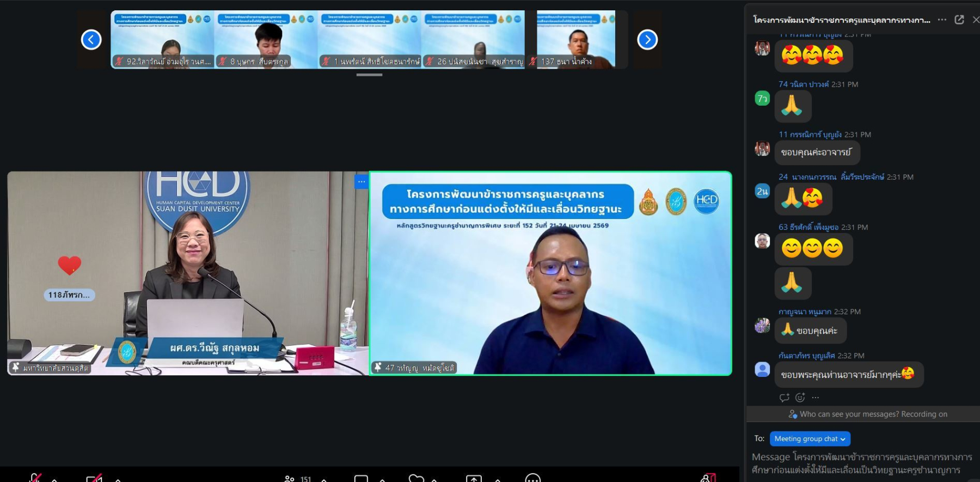The height and width of the screenshot is (482, 980).
Task: Expand the audio options caret beside microphone
Action: pyautogui.click(x=54, y=479)
